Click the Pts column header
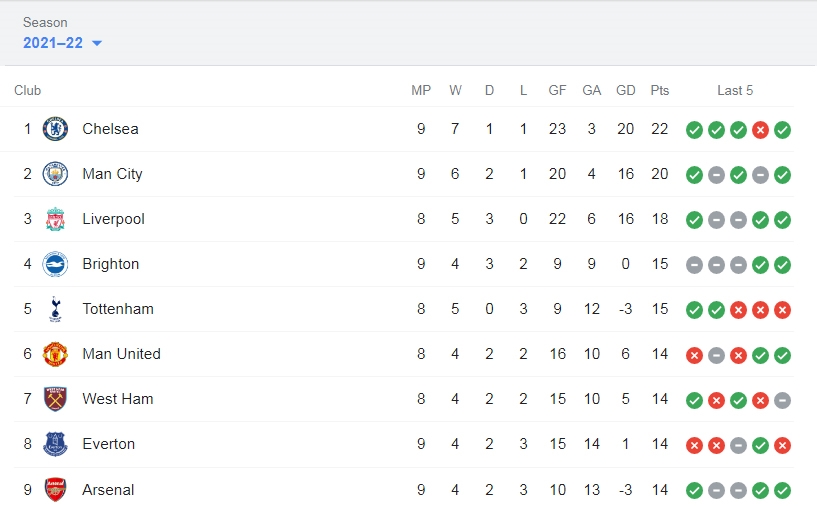Viewport: 817px width, 506px height. [660, 90]
